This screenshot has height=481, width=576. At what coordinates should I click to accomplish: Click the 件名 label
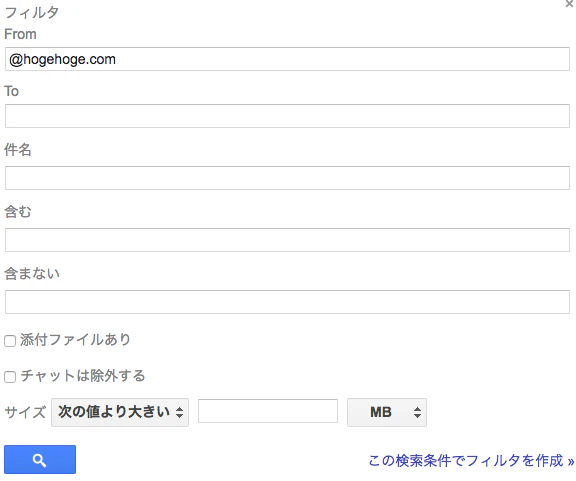[18, 150]
